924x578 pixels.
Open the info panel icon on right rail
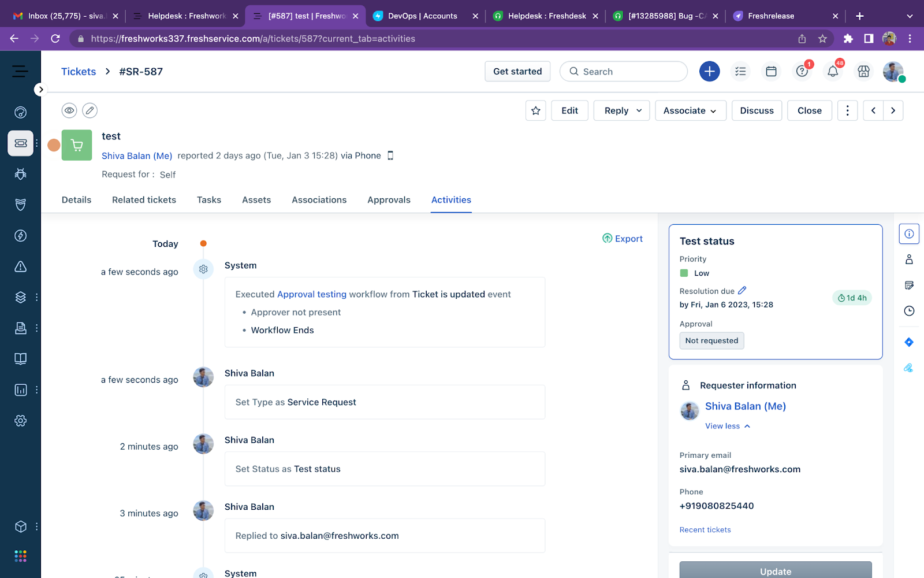pyautogui.click(x=909, y=234)
